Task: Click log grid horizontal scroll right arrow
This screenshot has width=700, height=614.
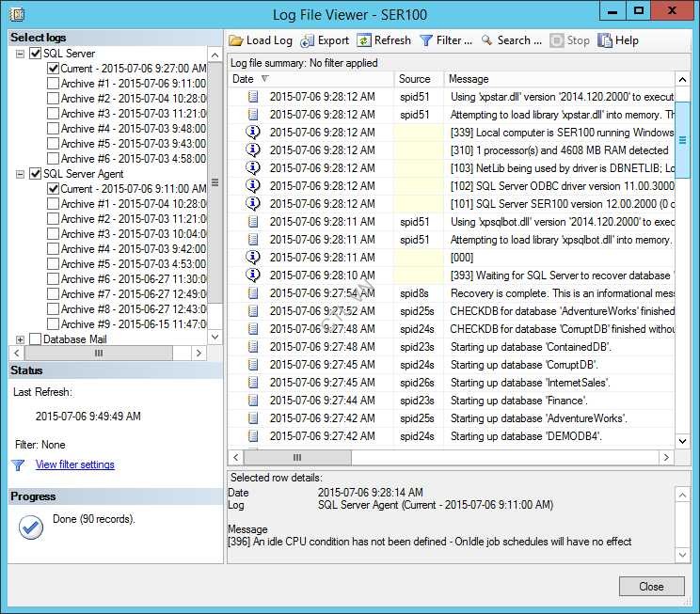Action: [x=666, y=457]
